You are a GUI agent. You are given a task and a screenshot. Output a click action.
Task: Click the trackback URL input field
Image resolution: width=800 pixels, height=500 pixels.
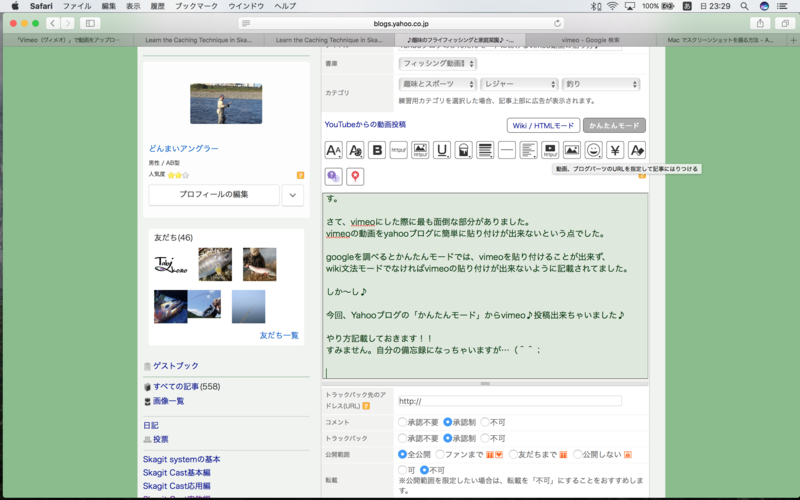coord(510,401)
